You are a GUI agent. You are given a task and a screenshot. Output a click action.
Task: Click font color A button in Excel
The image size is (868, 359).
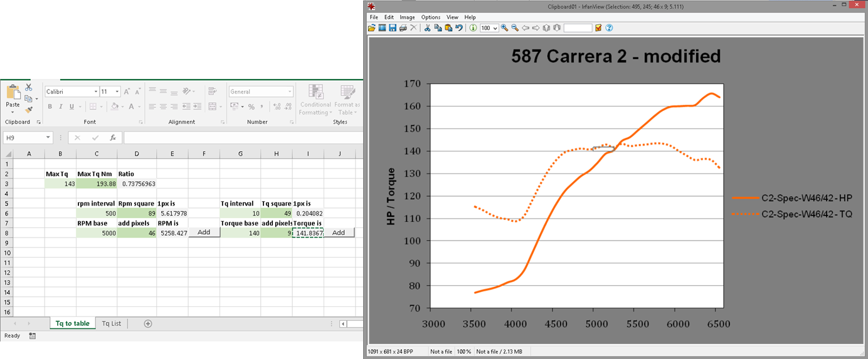(131, 107)
